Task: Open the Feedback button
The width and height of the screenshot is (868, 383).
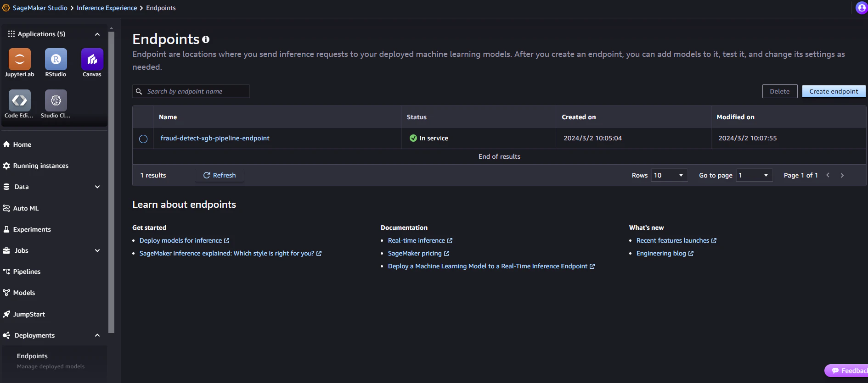Action: pyautogui.click(x=846, y=371)
